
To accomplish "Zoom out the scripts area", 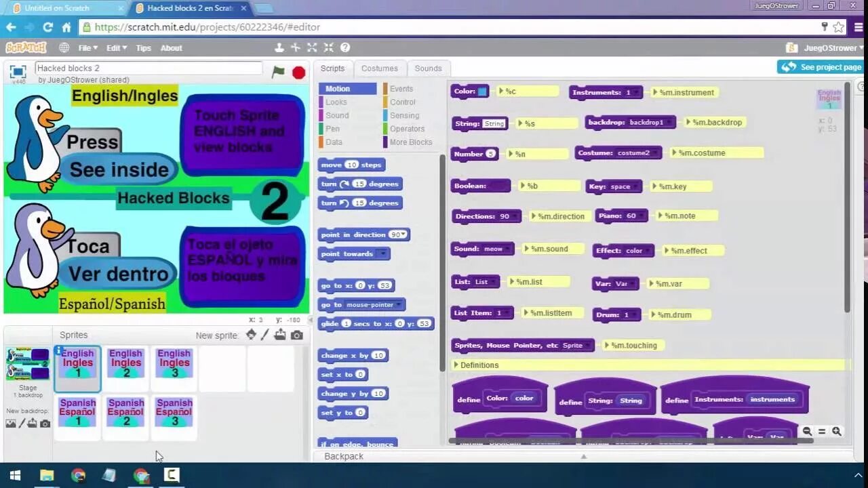I will (x=807, y=431).
